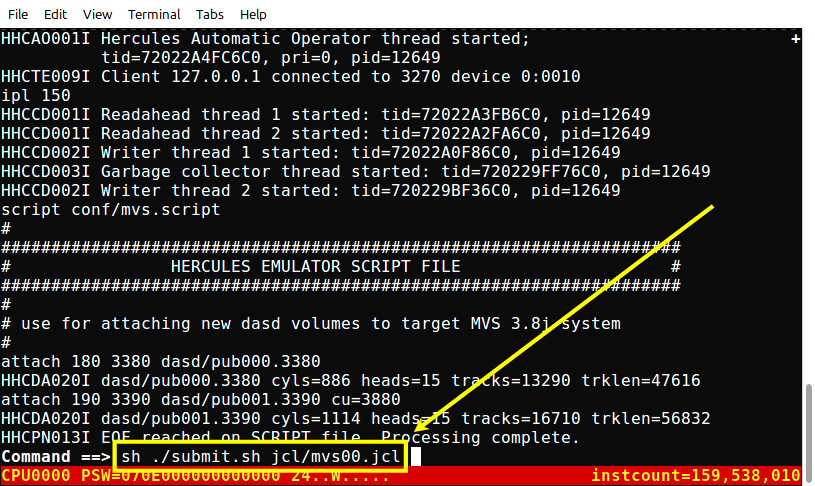Click the 'script conf/mvs.script' line
The image size is (815, 486).
(110, 209)
